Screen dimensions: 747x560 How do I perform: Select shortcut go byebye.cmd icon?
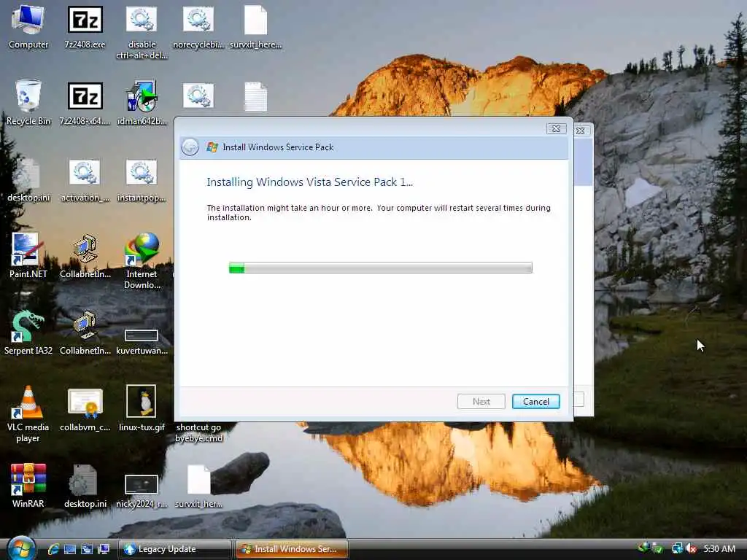(x=198, y=432)
